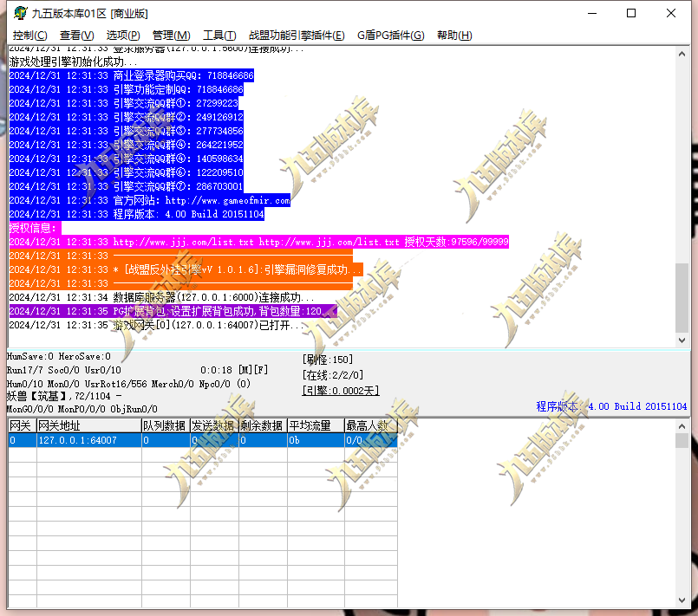Click the 队列数据 column header
Viewport: 698px width, 616px height.
coord(166,425)
